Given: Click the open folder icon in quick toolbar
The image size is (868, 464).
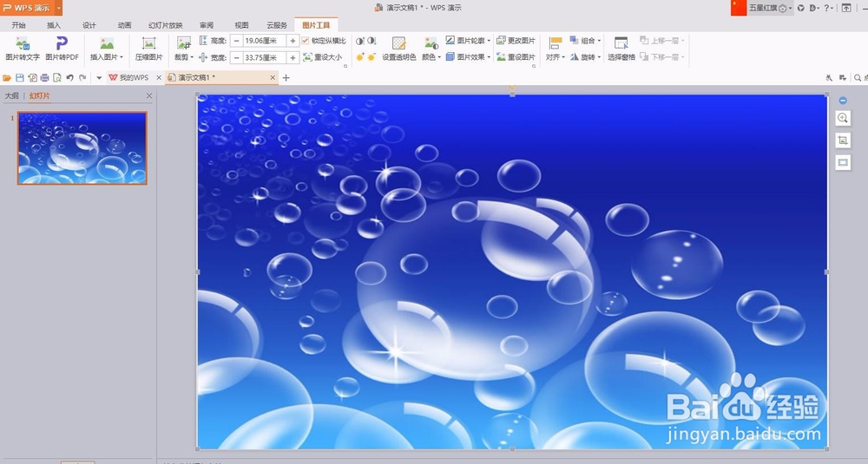Looking at the screenshot, I should point(7,78).
